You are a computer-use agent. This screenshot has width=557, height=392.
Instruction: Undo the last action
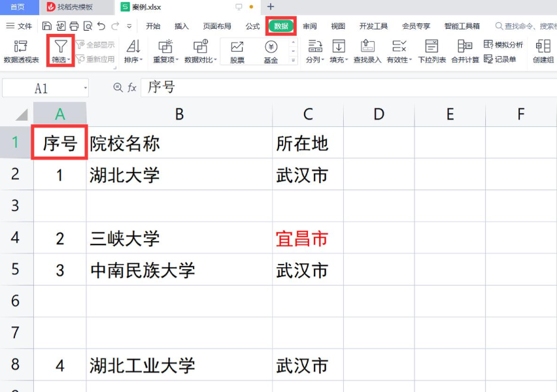101,26
